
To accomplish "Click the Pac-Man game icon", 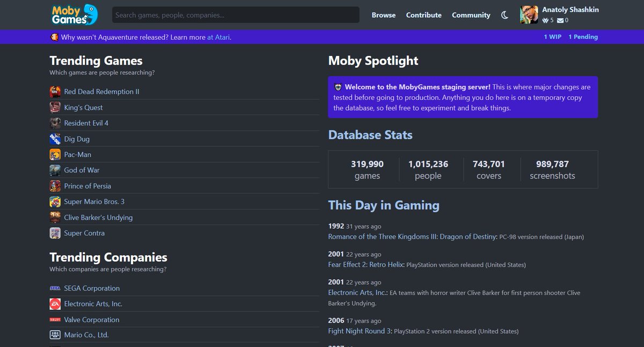I will pos(55,155).
